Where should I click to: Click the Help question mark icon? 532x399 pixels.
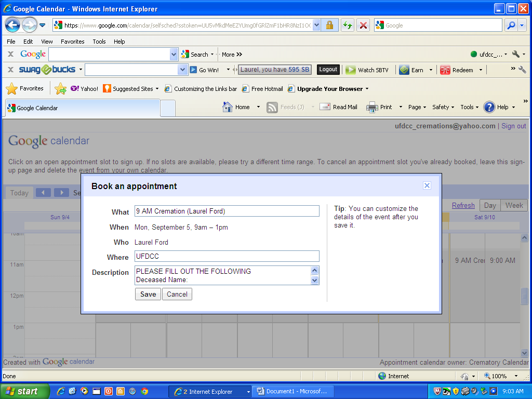click(489, 107)
